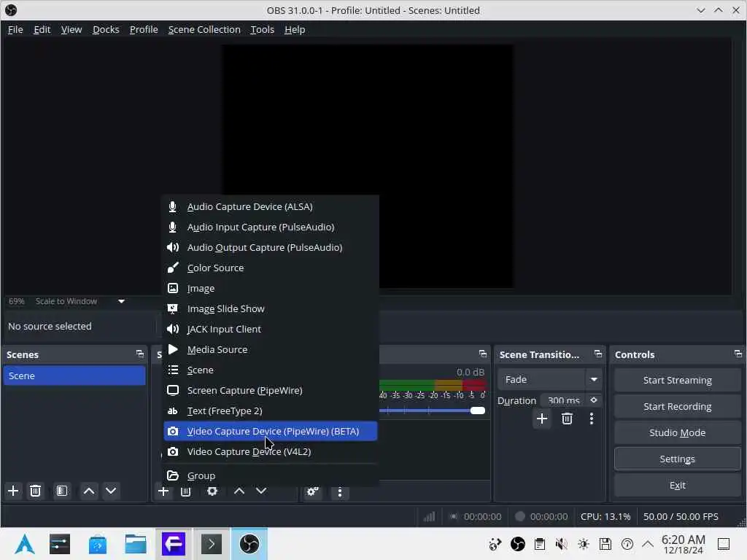
Task: Open terminal from the taskbar
Action: click(212, 544)
